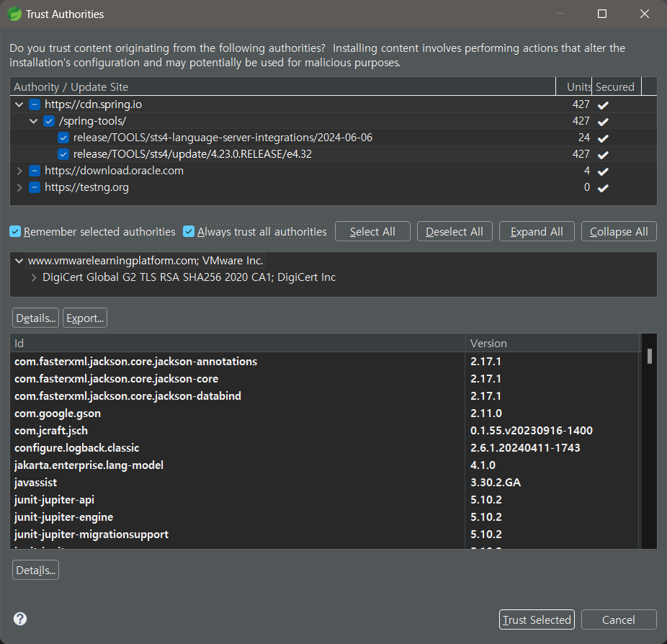Click version 0.1.55.v20230916-1400

(x=532, y=431)
